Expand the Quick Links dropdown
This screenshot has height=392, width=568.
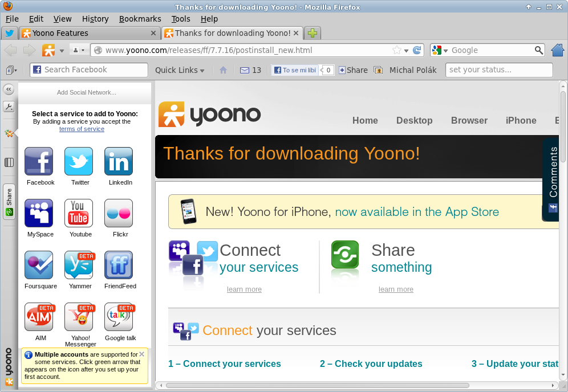coord(180,70)
